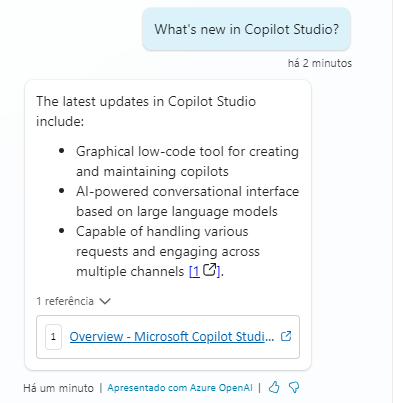Follow the inline [1 citation link

pyautogui.click(x=195, y=272)
